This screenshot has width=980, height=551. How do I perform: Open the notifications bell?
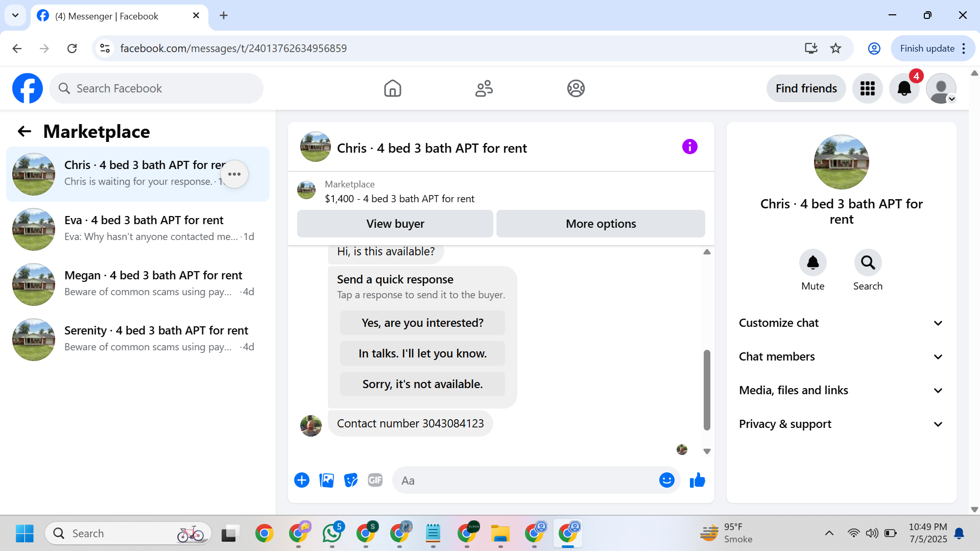[x=904, y=88]
